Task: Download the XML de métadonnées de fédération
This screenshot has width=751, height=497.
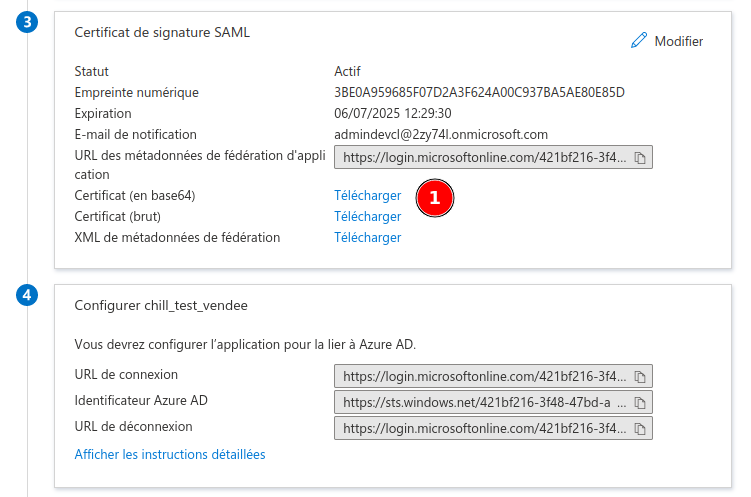Action: coord(367,238)
